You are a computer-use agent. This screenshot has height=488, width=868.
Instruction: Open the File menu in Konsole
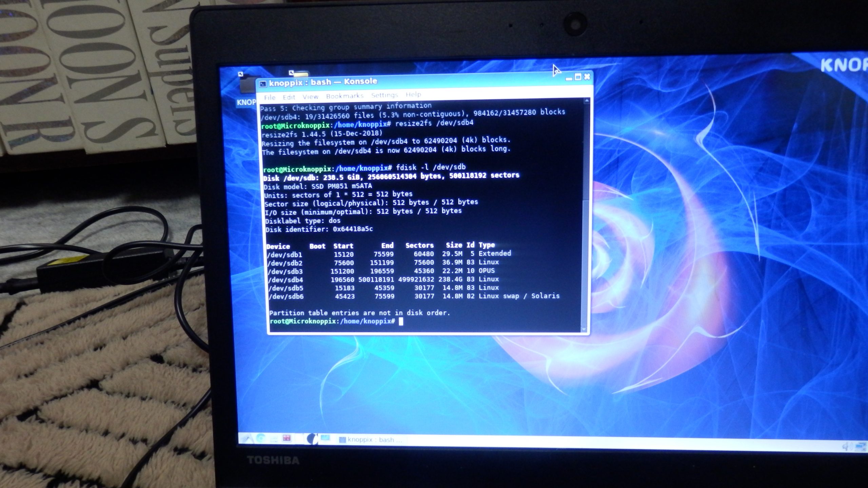pyautogui.click(x=270, y=98)
